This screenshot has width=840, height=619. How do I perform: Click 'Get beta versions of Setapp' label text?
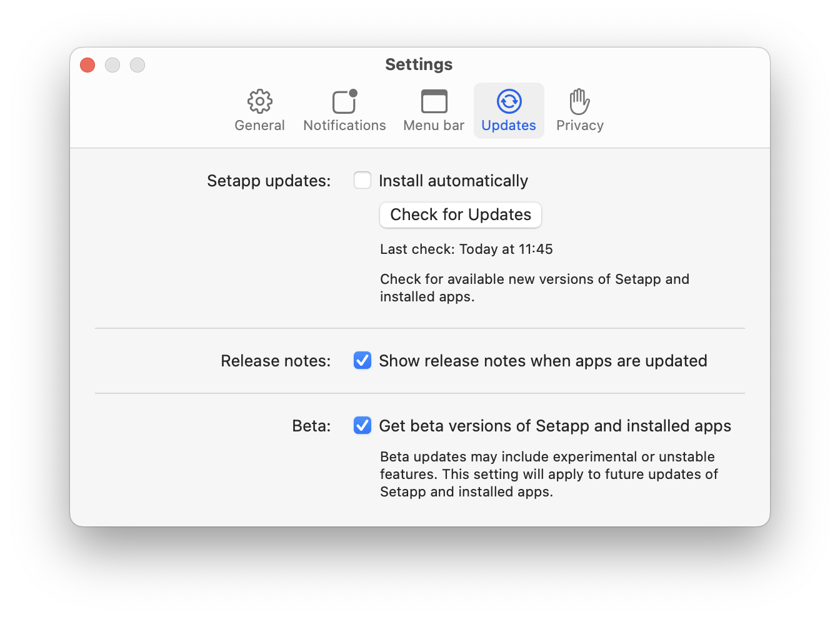[554, 426]
